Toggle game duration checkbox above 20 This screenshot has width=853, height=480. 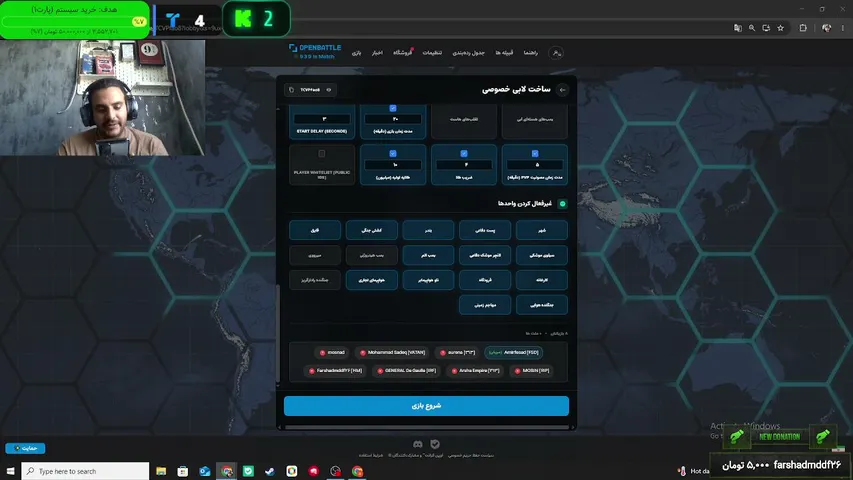(393, 108)
